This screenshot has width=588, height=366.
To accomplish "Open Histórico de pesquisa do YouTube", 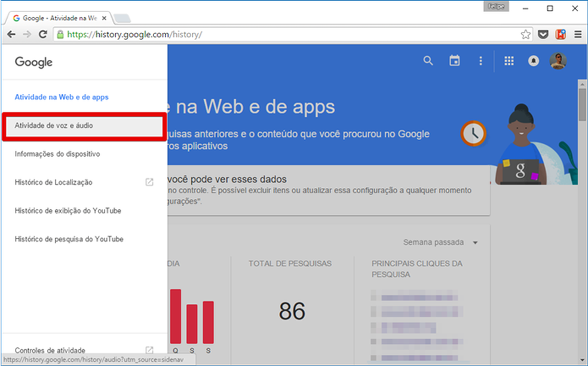I will pos(69,239).
